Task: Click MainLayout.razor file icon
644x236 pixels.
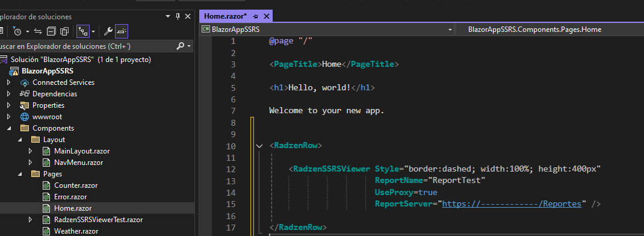Action: click(46, 151)
